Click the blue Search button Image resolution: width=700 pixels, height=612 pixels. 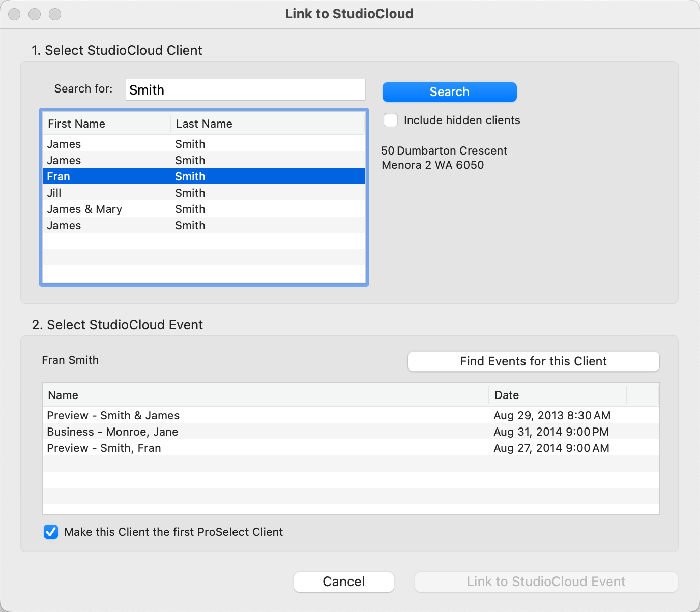pyautogui.click(x=449, y=92)
